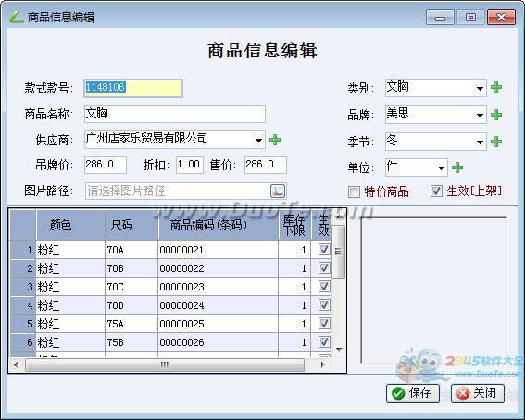Add new brand using green plus

pos(496,115)
